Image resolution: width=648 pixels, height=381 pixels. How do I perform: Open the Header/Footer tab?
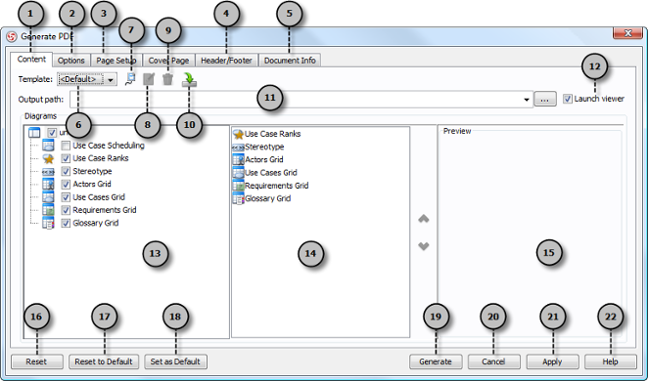click(226, 60)
